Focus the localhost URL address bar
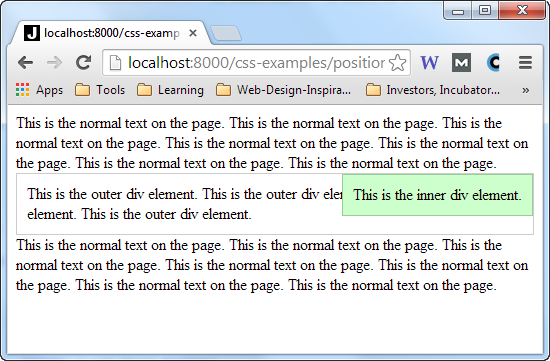Viewport: 550px width, 361px height. [x=256, y=63]
